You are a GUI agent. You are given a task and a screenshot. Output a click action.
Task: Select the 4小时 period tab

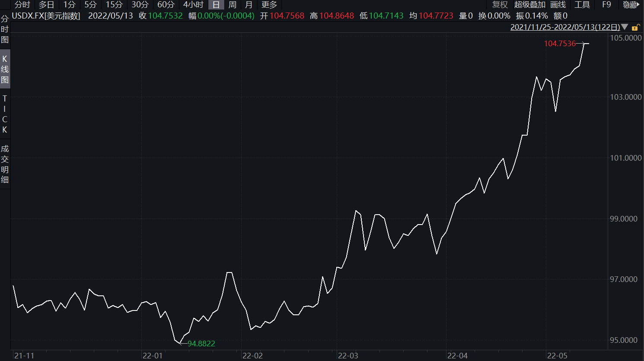tap(193, 5)
